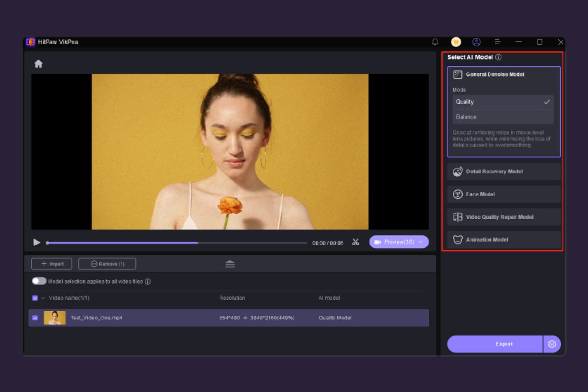Select the Face Model
The height and width of the screenshot is (392, 588).
point(504,194)
